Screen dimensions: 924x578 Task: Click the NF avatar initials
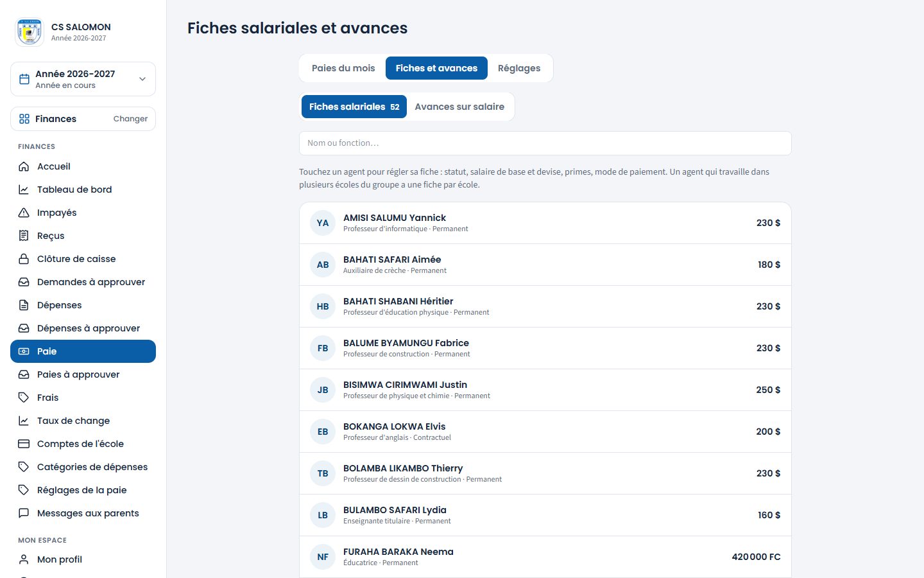click(x=323, y=557)
